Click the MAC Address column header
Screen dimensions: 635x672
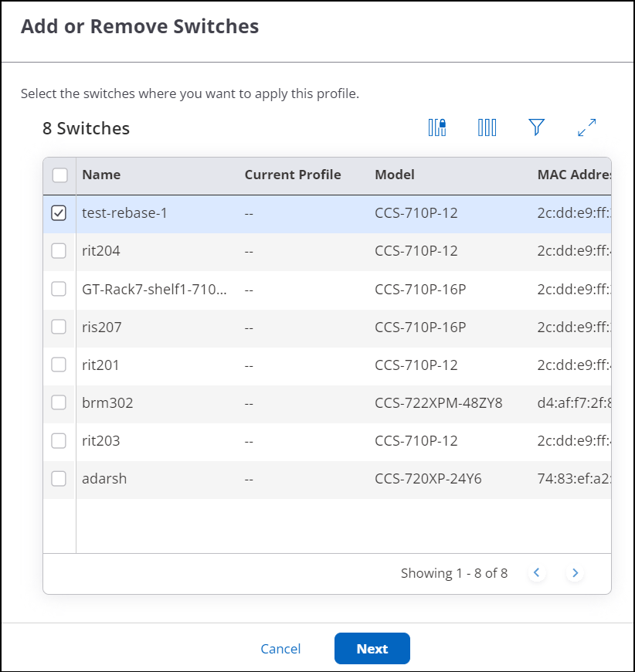[572, 175]
